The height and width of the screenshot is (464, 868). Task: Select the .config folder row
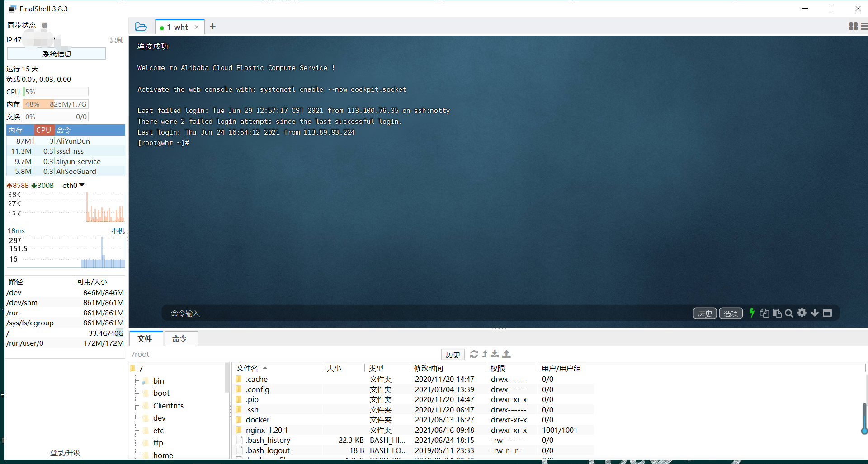pos(414,389)
